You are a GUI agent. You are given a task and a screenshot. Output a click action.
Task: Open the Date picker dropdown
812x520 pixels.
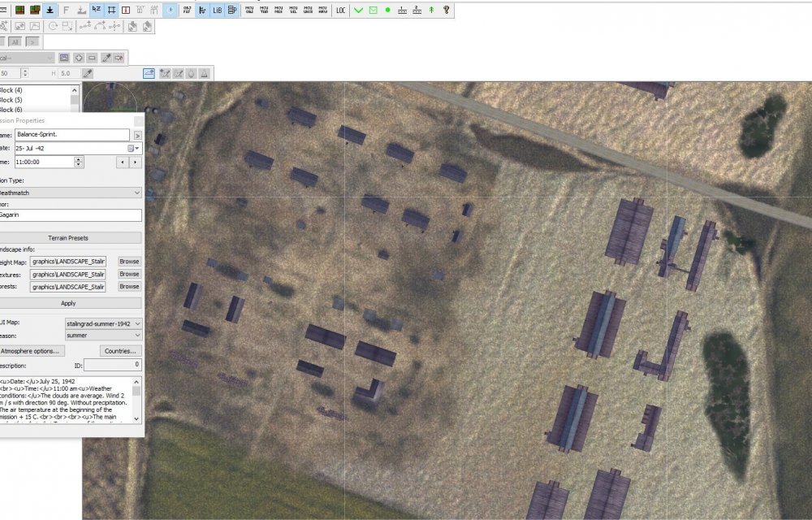click(134, 148)
